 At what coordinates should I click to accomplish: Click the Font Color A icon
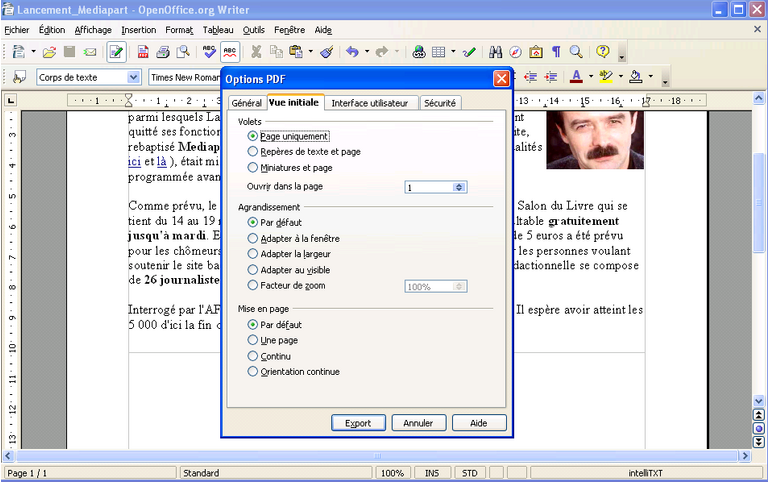click(576, 76)
